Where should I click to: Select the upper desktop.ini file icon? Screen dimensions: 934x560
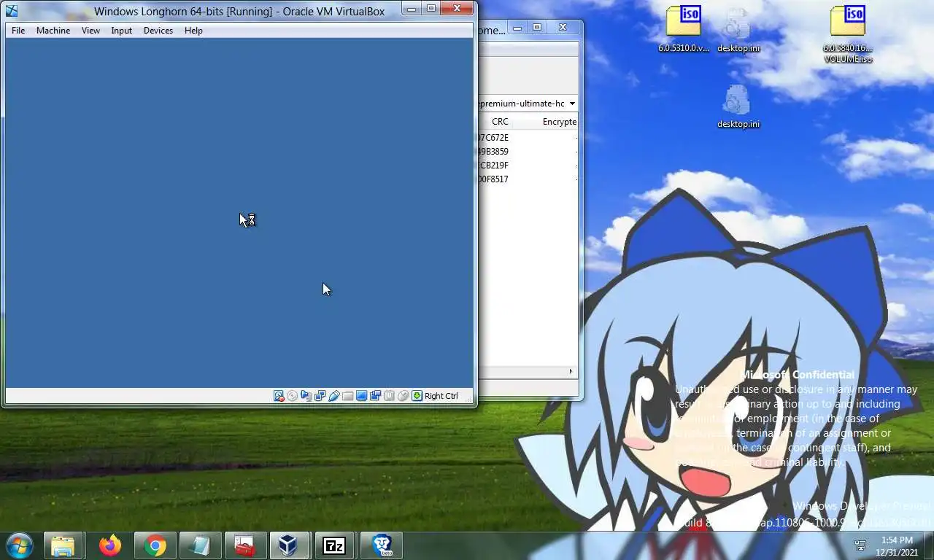coord(738,29)
